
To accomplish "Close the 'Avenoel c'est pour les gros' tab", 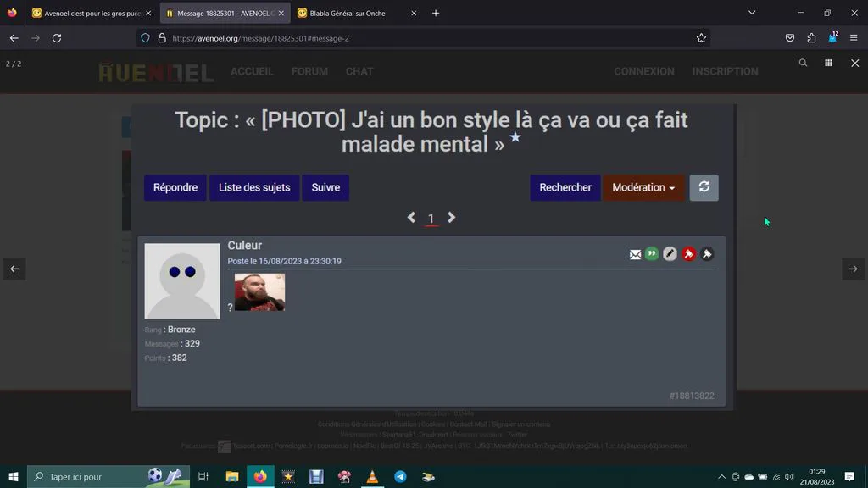I will (148, 14).
